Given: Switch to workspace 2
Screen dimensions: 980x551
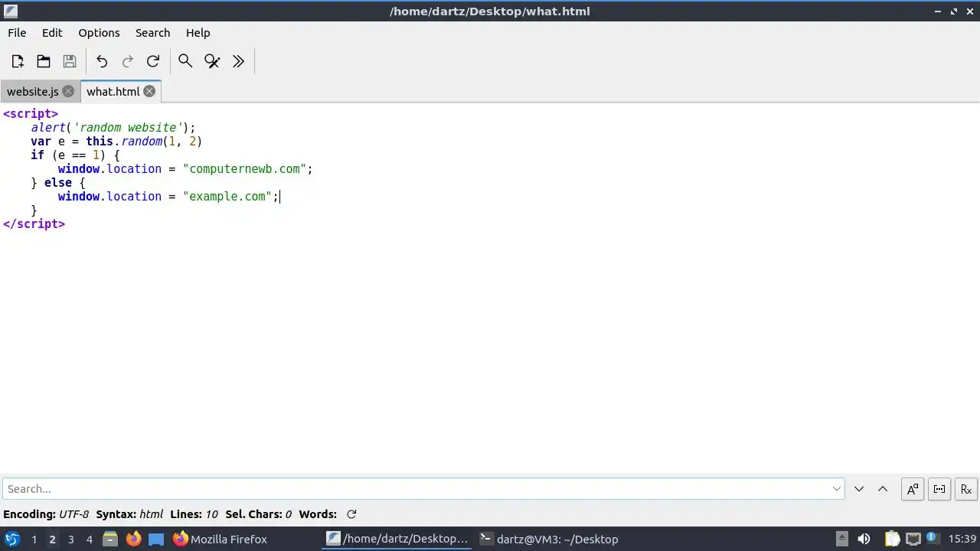Looking at the screenshot, I should [52, 539].
